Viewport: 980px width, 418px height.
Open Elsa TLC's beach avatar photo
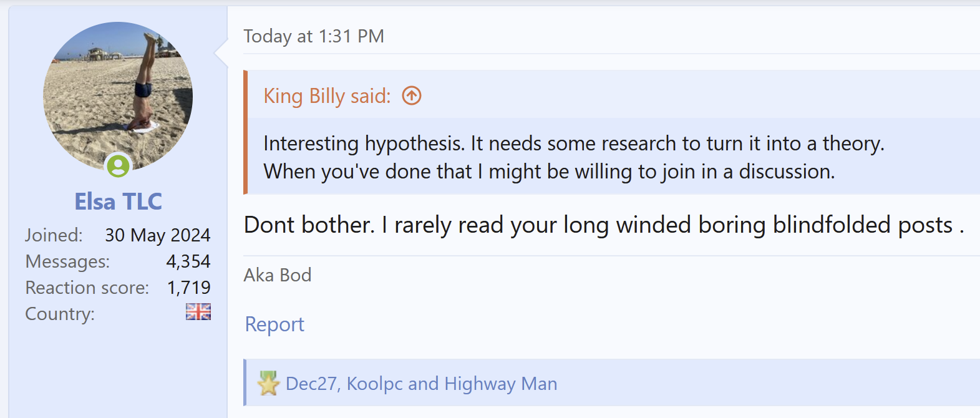(117, 94)
